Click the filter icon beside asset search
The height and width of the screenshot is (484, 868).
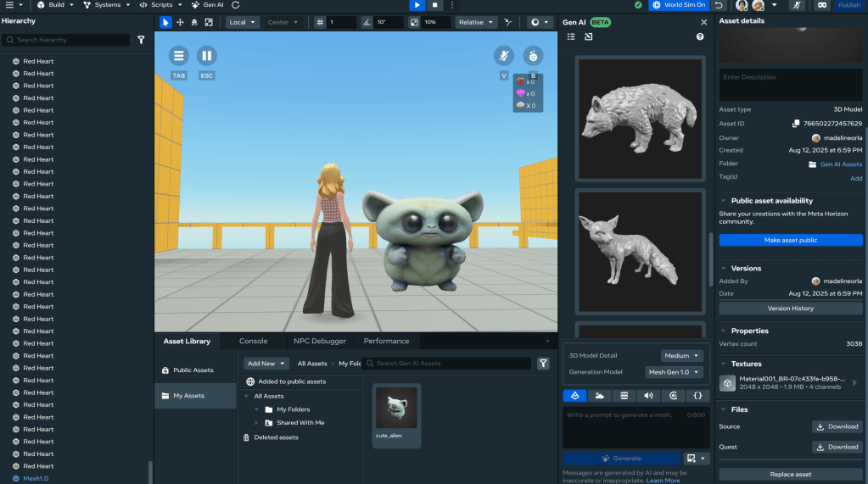(x=543, y=364)
